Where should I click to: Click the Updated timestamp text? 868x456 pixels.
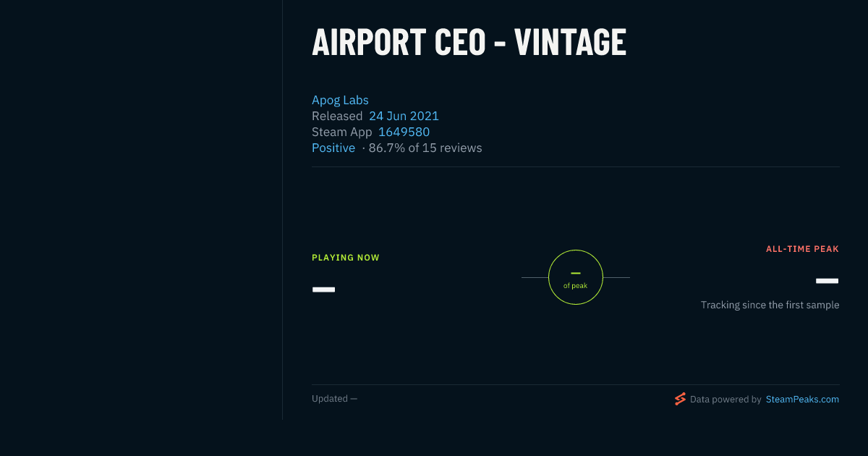point(334,399)
